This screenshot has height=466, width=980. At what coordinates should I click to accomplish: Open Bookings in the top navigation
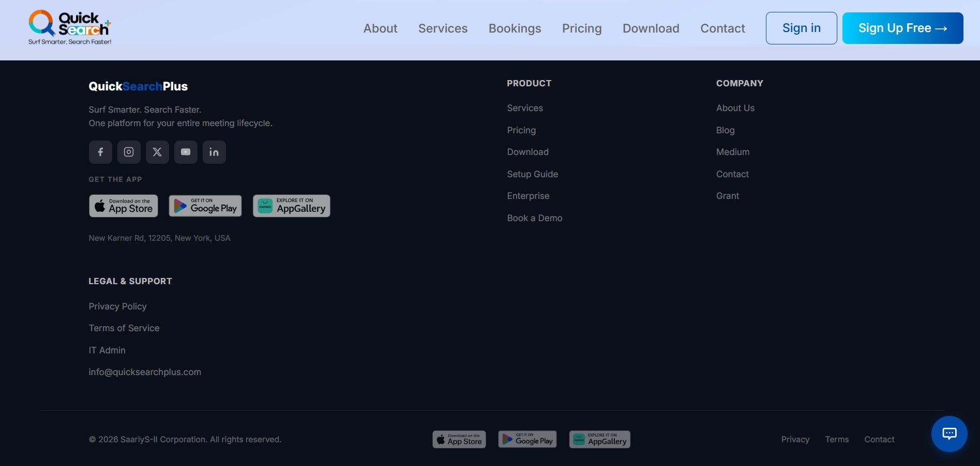click(x=515, y=28)
